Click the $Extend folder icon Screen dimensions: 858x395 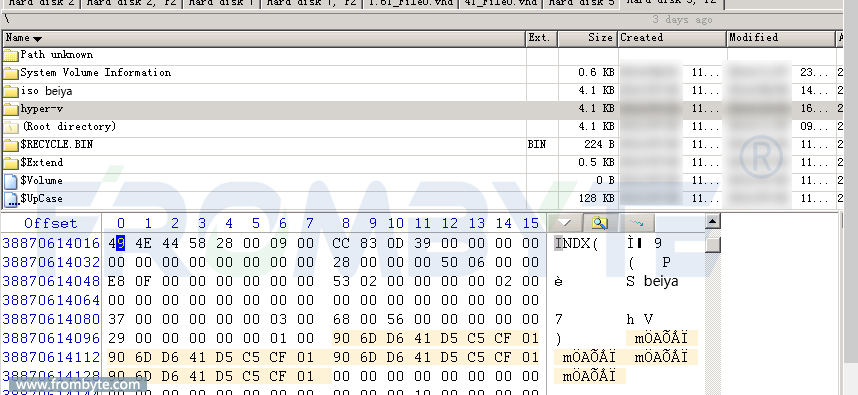(11, 163)
